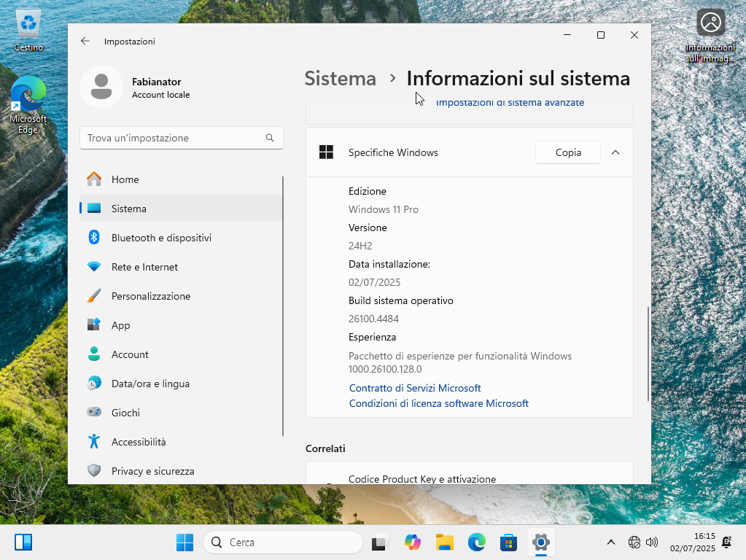Click the back arrow in Impostazioni
This screenshot has height=560, width=746.
pos(85,42)
